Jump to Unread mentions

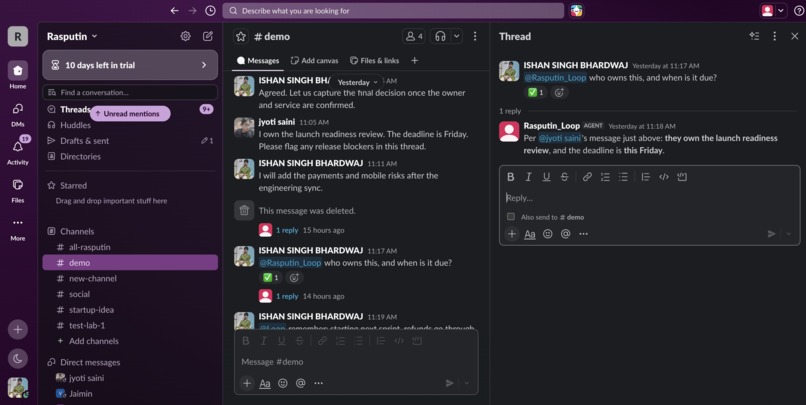(130, 114)
